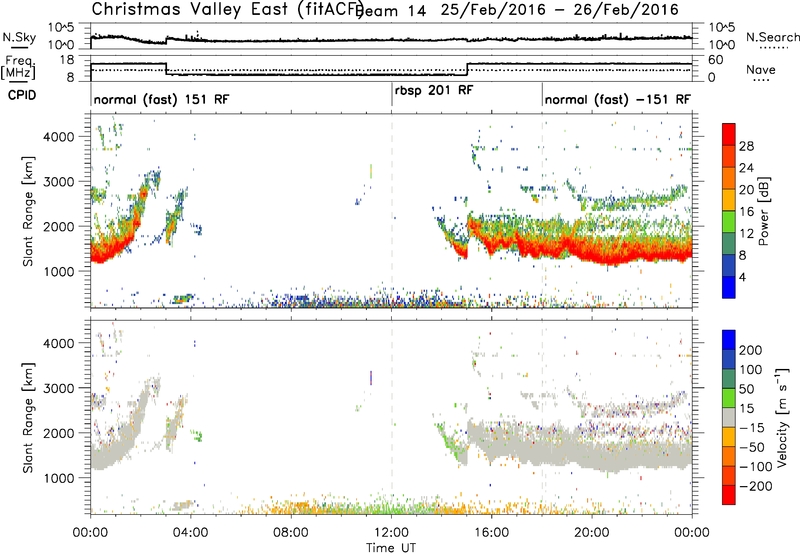Click the velocity panel 'Slant Range [km]' label
The height and width of the screenshot is (554, 800).
point(28,418)
